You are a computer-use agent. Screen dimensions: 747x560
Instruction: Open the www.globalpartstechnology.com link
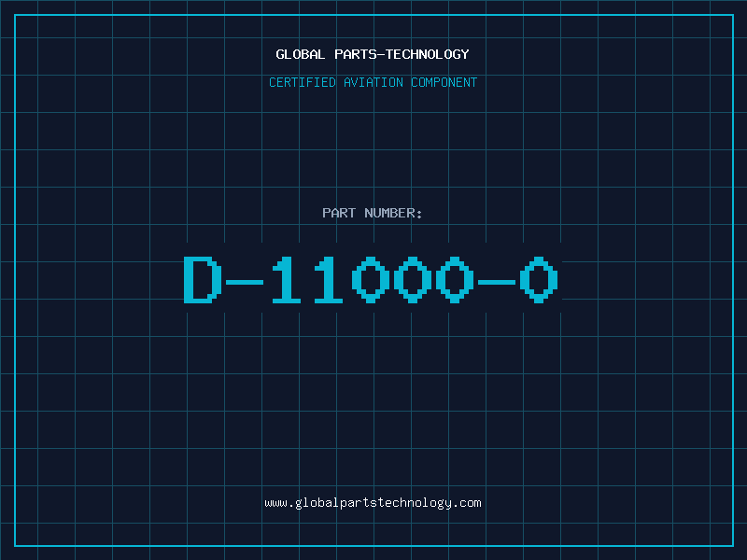pos(373,503)
